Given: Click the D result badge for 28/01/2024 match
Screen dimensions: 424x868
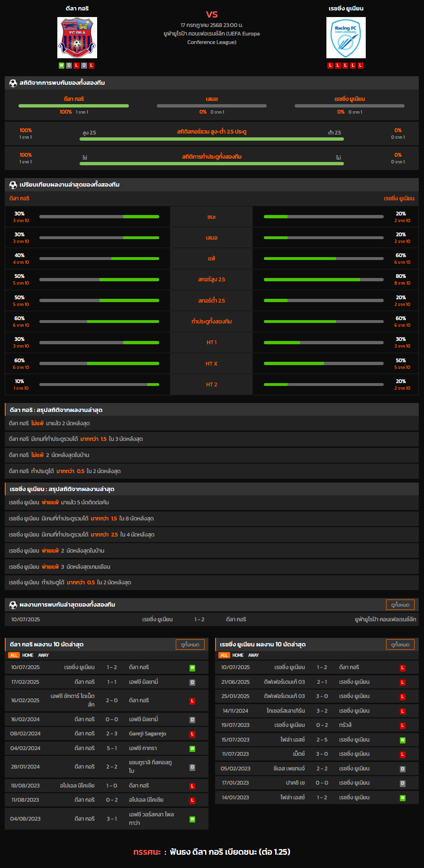Looking at the screenshot, I should (x=192, y=767).
